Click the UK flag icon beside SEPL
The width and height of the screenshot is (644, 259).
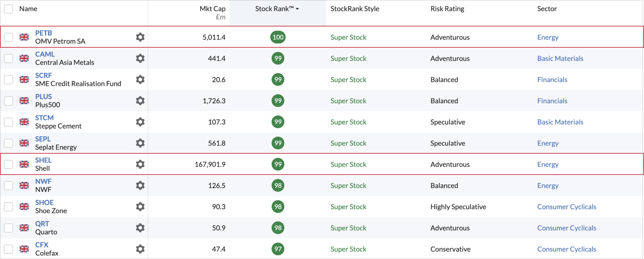pyautogui.click(x=24, y=143)
